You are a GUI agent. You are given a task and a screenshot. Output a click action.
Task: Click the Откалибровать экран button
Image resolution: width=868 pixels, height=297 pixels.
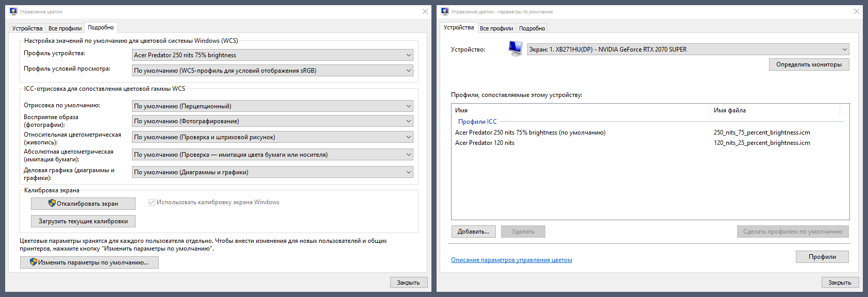click(x=83, y=204)
